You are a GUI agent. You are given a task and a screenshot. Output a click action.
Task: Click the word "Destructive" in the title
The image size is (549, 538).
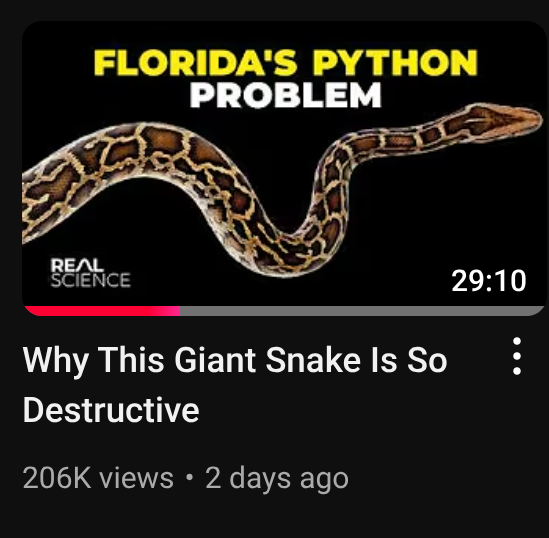tap(111, 410)
